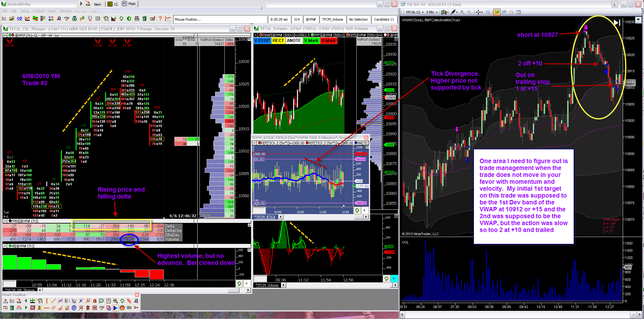The image size is (644, 319).
Task: Click the red X Mark button
Action: [x=329, y=40]
